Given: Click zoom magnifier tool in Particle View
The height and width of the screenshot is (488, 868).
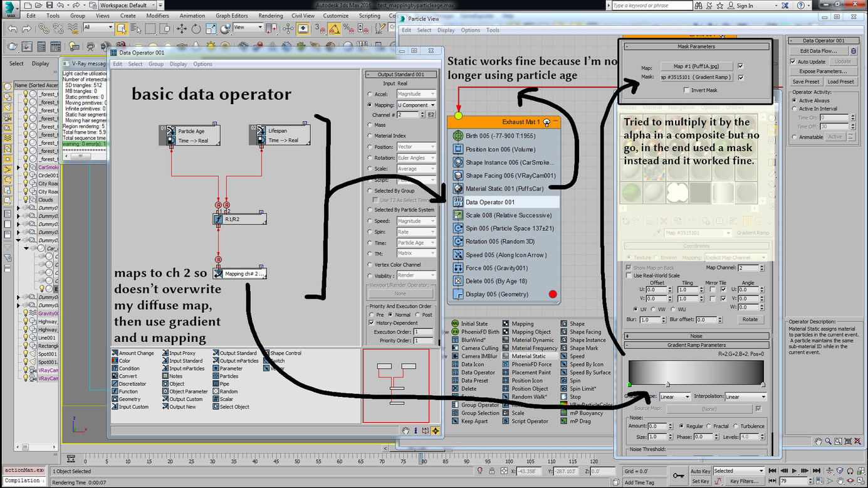Looking at the screenshot, I should coord(828,442).
